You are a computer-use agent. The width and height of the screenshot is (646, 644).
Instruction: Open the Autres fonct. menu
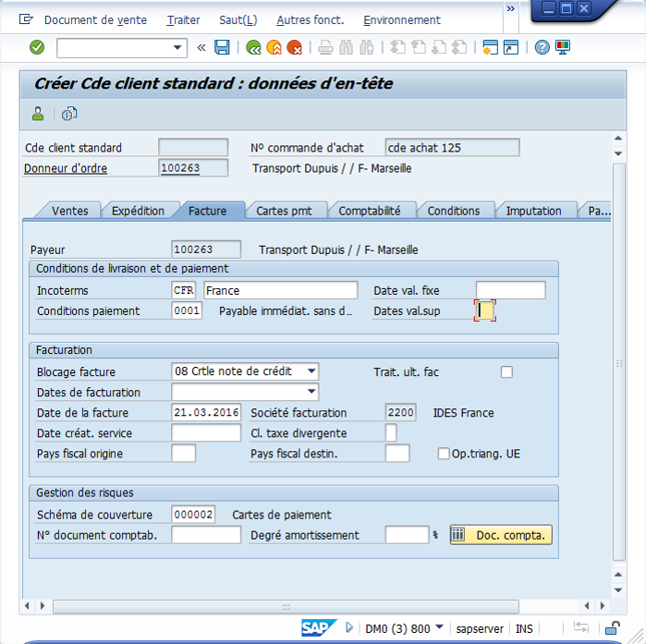pos(310,20)
